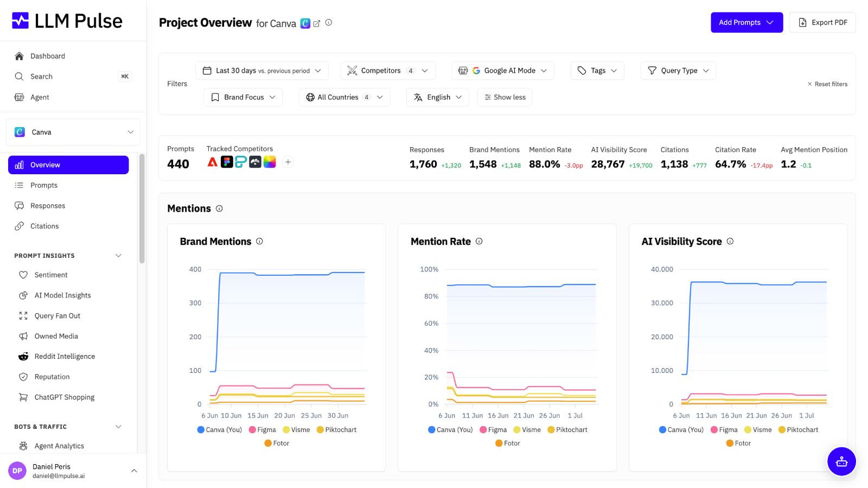The height and width of the screenshot is (488, 868).
Task: Click the Export PDF button
Action: tap(822, 22)
